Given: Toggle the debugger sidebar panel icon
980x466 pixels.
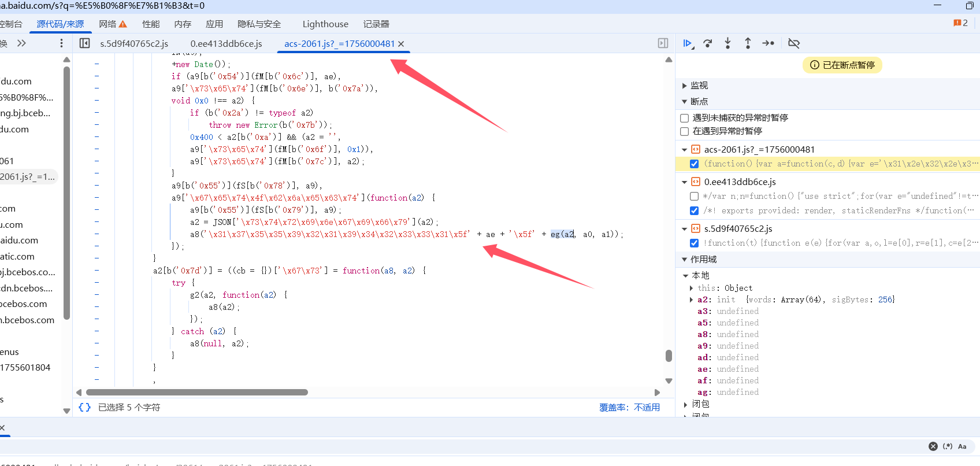Looking at the screenshot, I should pyautogui.click(x=663, y=43).
